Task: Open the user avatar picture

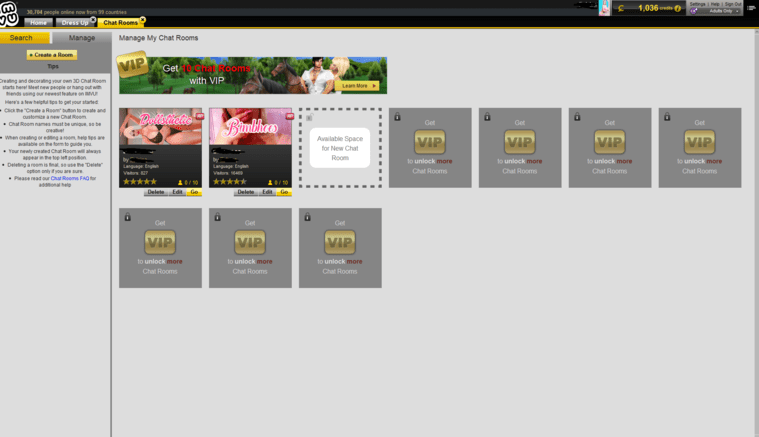Action: click(x=604, y=8)
